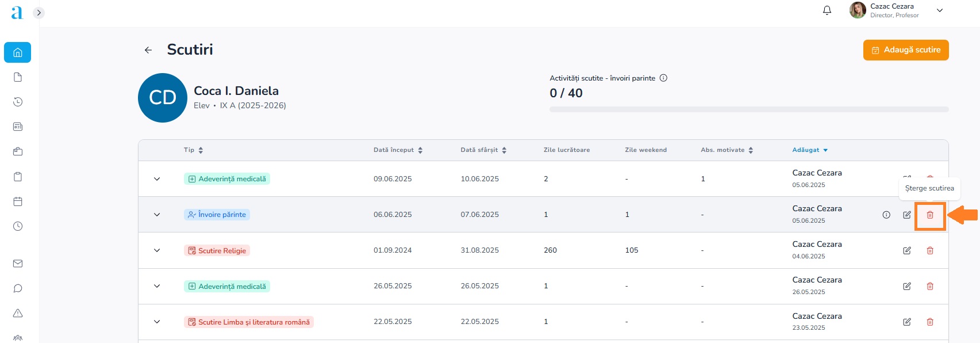
Task: Click info icon on Învoire părinte row
Action: coord(886,215)
